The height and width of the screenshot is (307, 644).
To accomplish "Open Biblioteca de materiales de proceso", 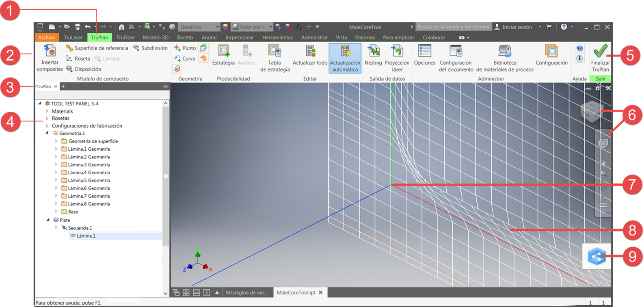I will pyautogui.click(x=505, y=58).
